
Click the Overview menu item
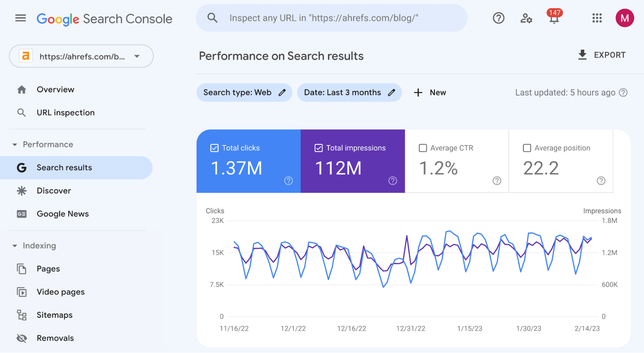[x=55, y=89]
